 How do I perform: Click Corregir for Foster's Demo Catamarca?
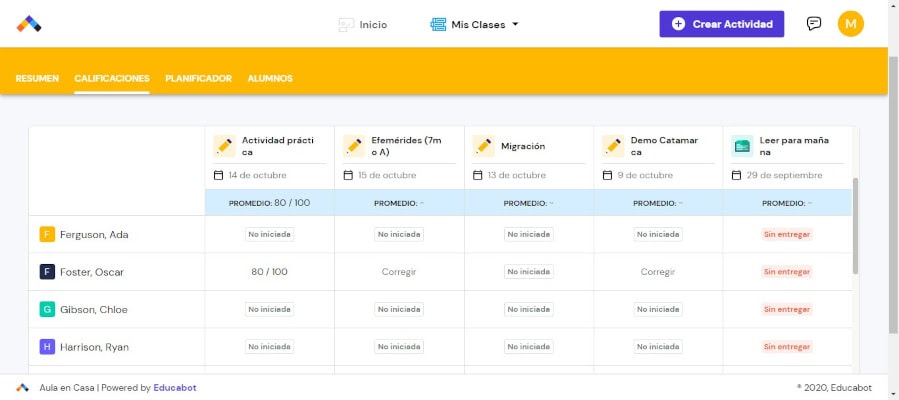(657, 272)
